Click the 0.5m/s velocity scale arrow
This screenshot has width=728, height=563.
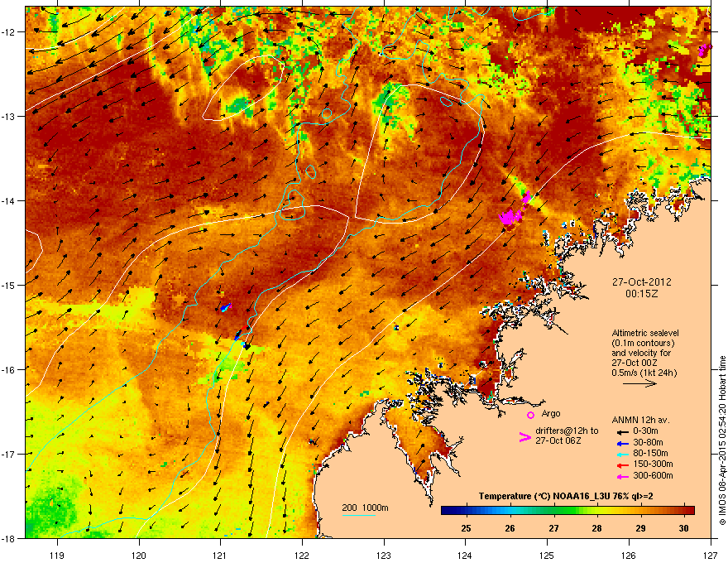click(639, 383)
